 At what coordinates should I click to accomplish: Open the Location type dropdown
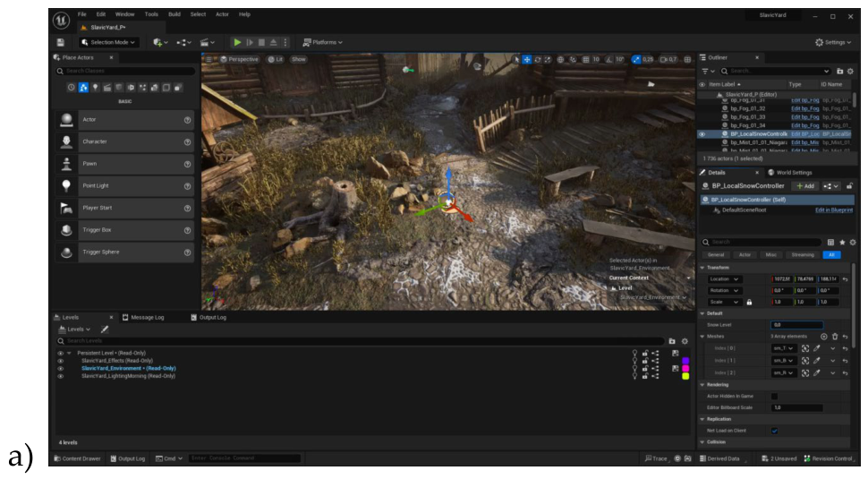pyautogui.click(x=724, y=279)
